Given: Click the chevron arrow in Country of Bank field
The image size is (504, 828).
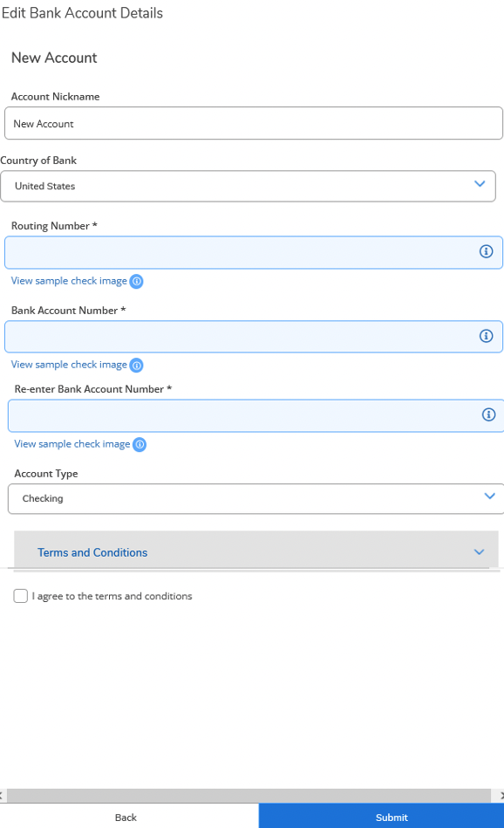Looking at the screenshot, I should click(x=480, y=184).
